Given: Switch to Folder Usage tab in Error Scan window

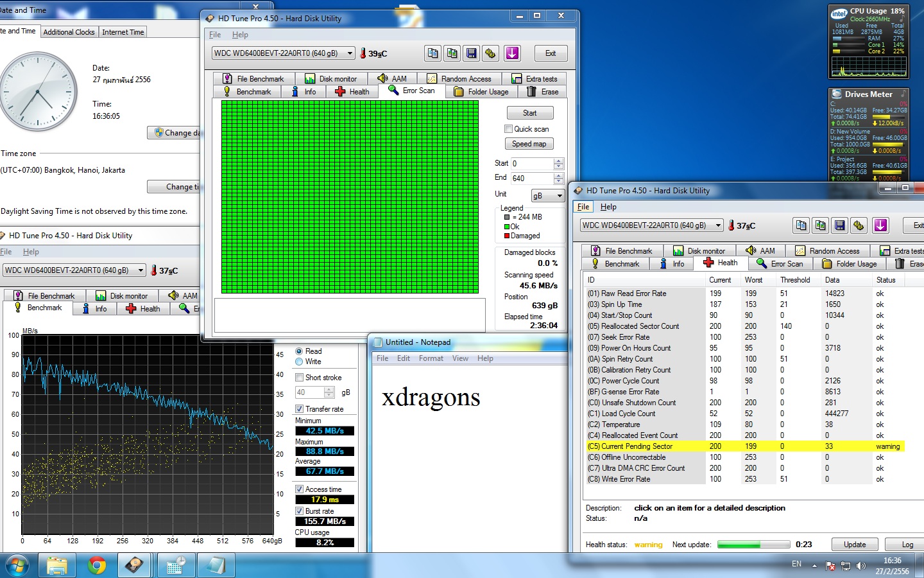Looking at the screenshot, I should point(481,92).
